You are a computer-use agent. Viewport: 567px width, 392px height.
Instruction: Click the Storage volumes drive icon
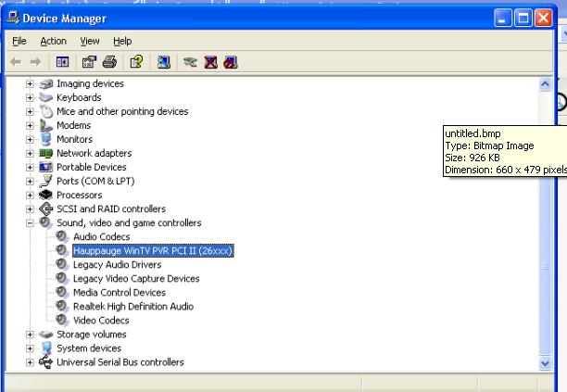pyautogui.click(x=46, y=335)
